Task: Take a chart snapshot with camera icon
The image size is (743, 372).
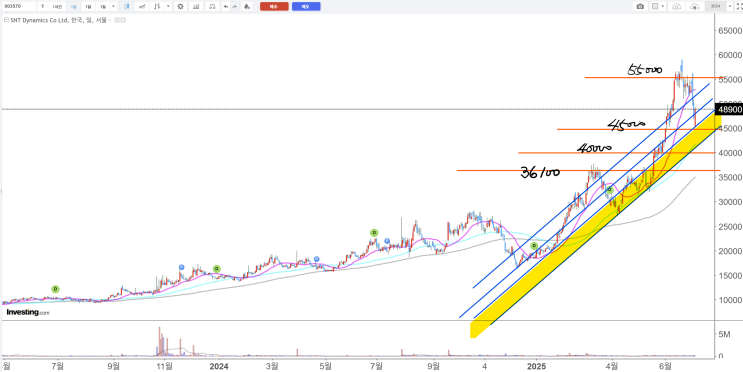Action: pos(640,6)
